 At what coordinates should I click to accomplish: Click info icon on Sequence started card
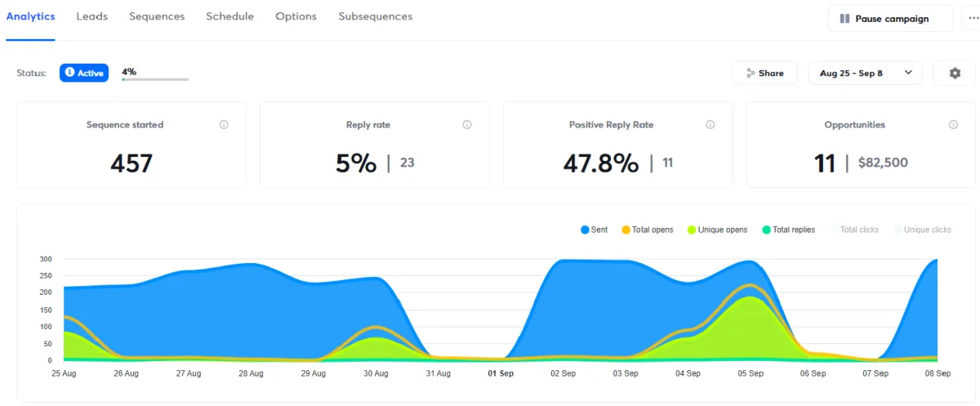(224, 125)
